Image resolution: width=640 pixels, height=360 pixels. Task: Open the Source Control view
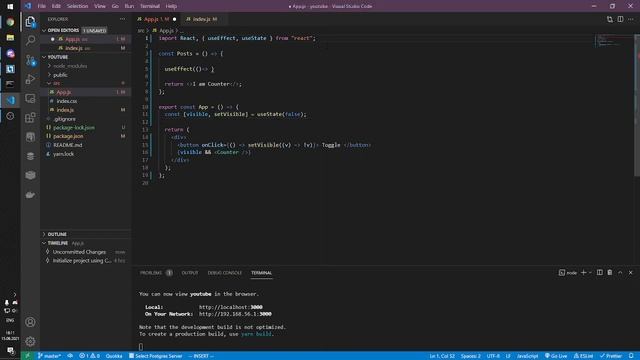30,60
